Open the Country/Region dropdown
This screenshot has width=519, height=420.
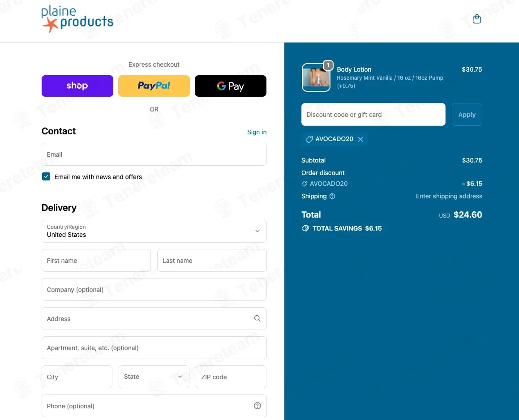[x=154, y=231]
